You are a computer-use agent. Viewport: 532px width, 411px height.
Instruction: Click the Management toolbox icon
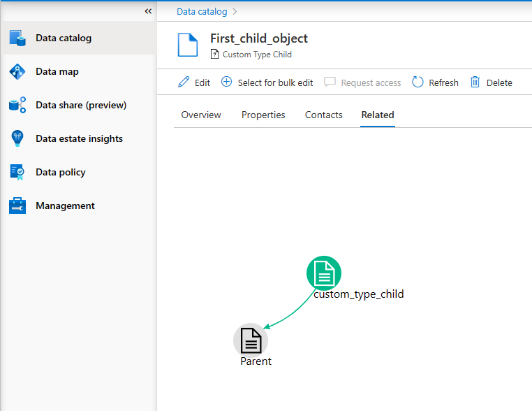point(17,206)
